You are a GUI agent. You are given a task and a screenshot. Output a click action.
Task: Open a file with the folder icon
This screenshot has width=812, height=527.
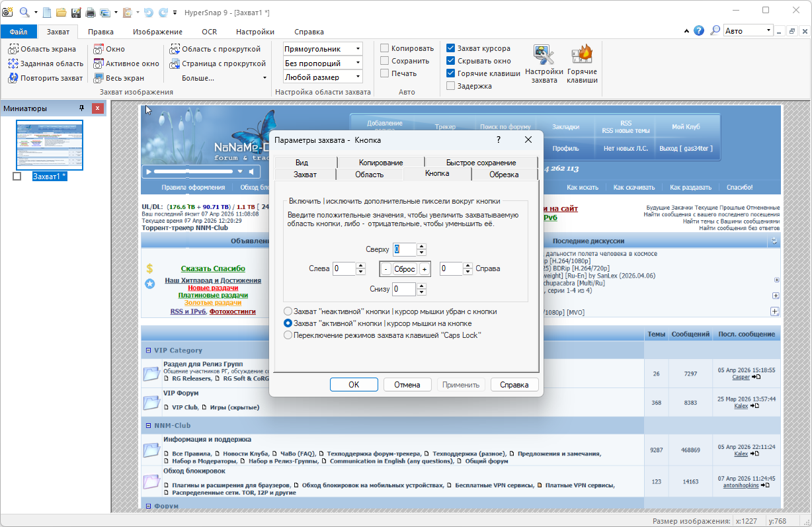point(61,12)
